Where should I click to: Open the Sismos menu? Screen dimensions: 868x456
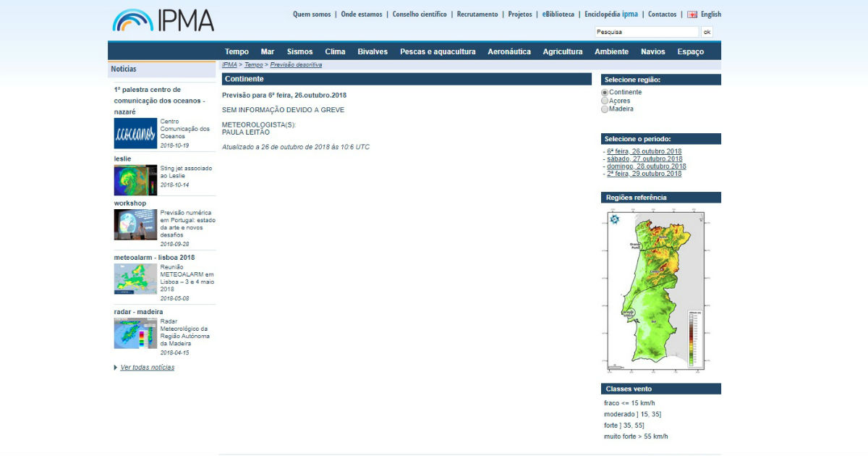click(299, 51)
